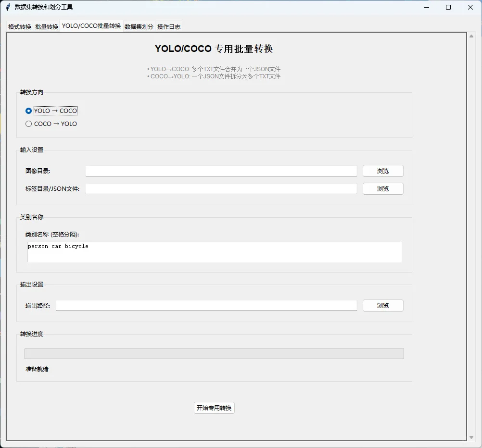Screen dimensions: 482x448
Task: Click the scrollbar up arrow on the right
Action: point(471,35)
